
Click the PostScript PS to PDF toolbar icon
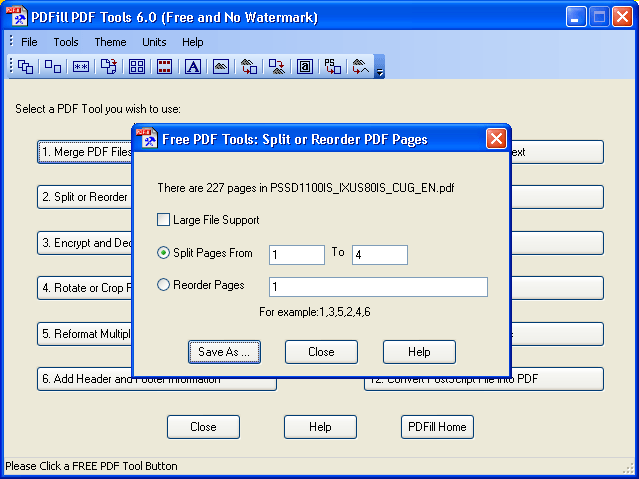coord(333,66)
